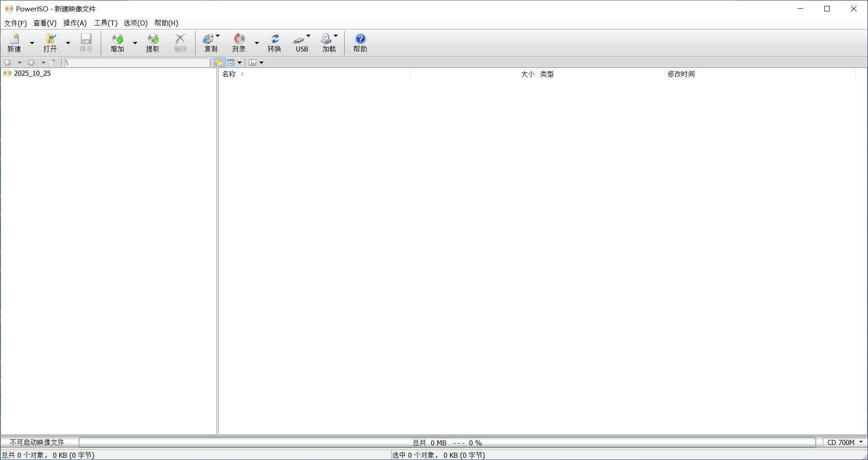
Task: Open 帮助 help with the question mark icon
Action: pos(360,43)
